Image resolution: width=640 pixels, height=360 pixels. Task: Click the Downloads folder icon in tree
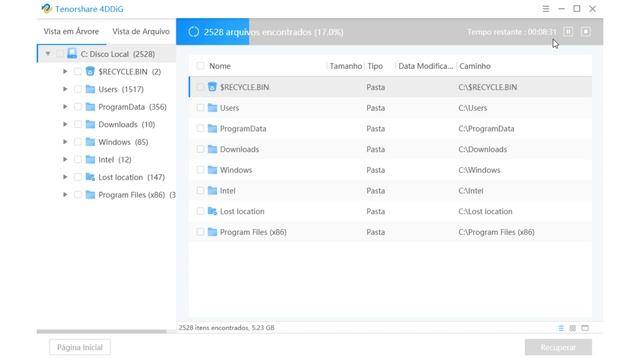pos(90,124)
